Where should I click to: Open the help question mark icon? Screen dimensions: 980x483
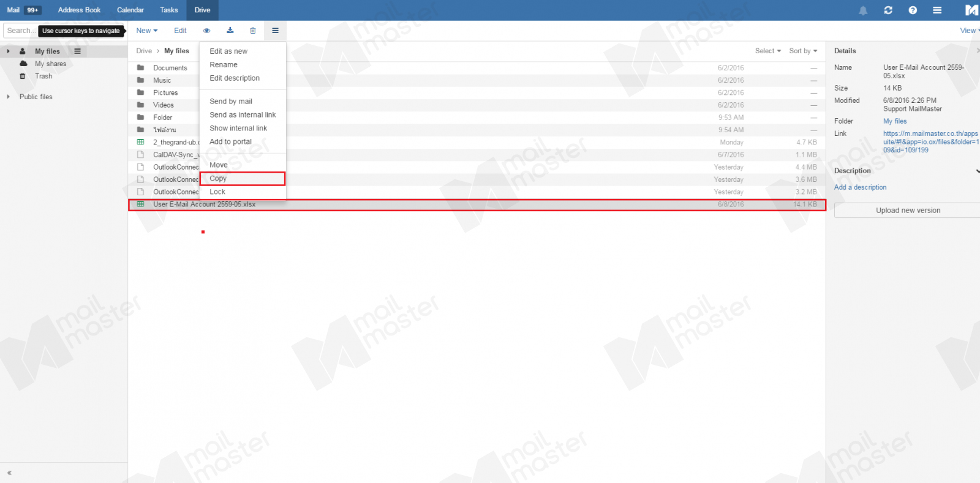click(913, 10)
